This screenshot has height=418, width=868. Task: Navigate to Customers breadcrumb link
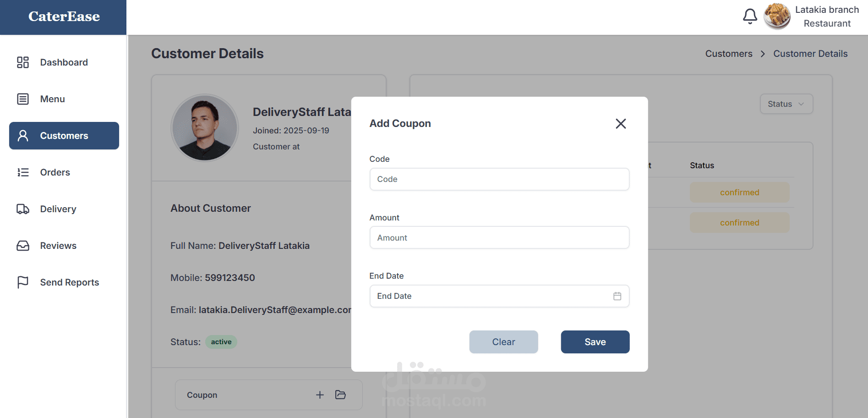click(x=728, y=54)
